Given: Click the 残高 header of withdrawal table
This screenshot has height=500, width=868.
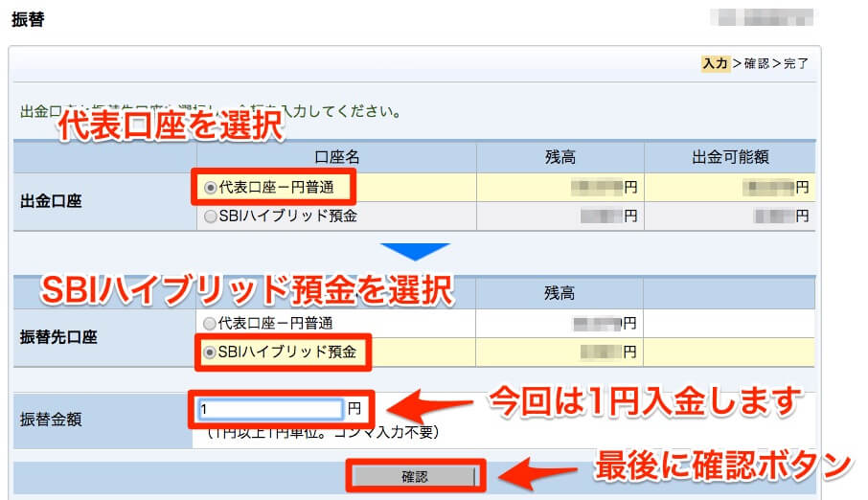Looking at the screenshot, I should [x=560, y=157].
